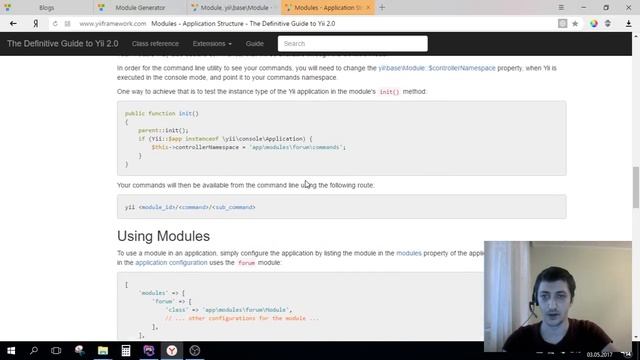This screenshot has height=360, width=640.
Task: Switch to the Module Generator tab
Action: click(140, 7)
